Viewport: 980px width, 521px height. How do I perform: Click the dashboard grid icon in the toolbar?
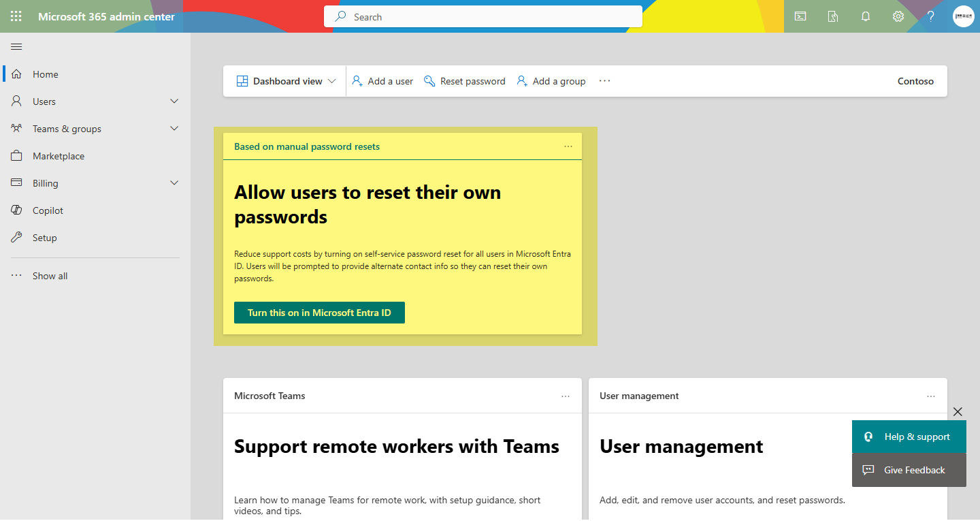pyautogui.click(x=242, y=81)
